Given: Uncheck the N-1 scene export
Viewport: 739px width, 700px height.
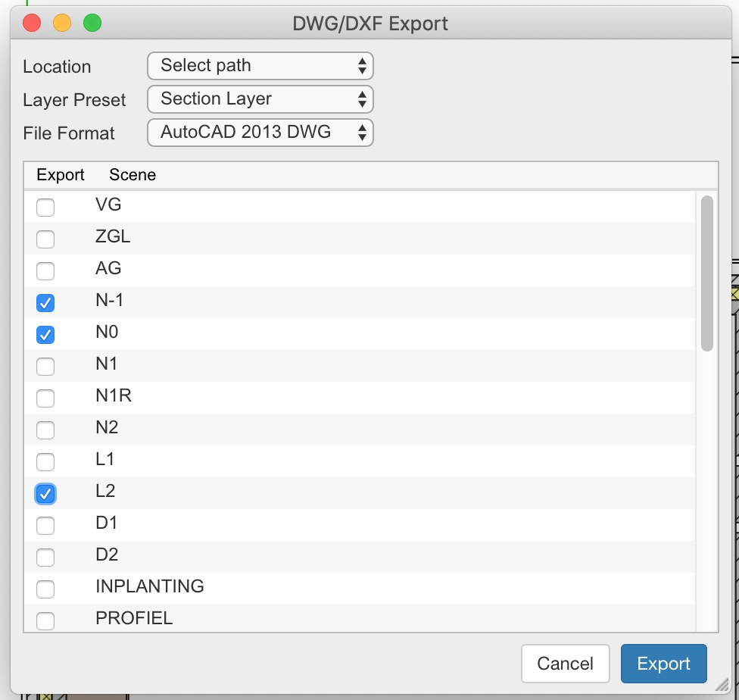Looking at the screenshot, I should 45,303.
